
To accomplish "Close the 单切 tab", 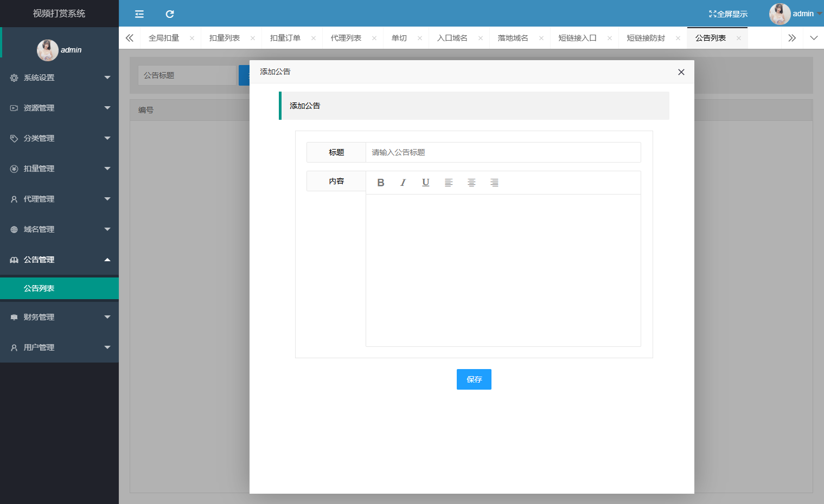I will pos(420,38).
